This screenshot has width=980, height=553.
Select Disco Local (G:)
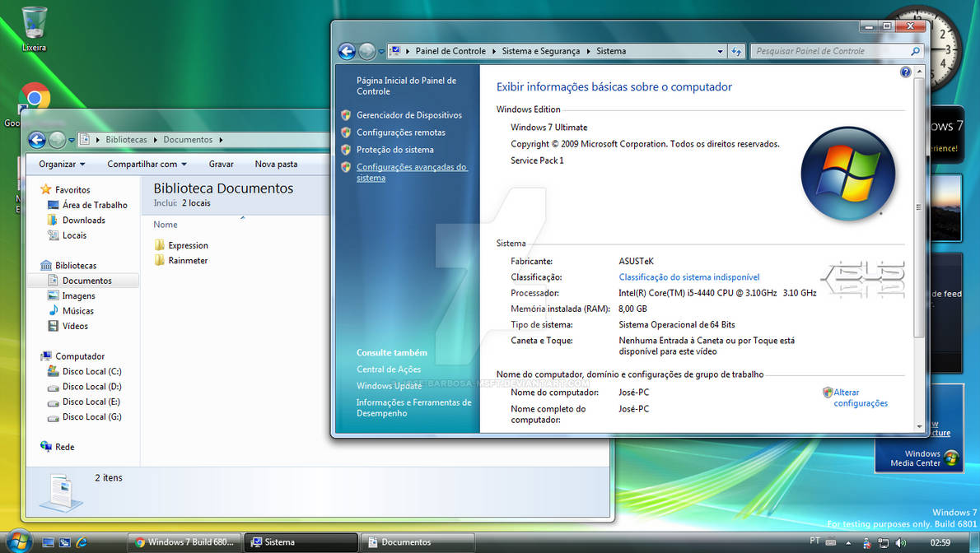click(92, 417)
